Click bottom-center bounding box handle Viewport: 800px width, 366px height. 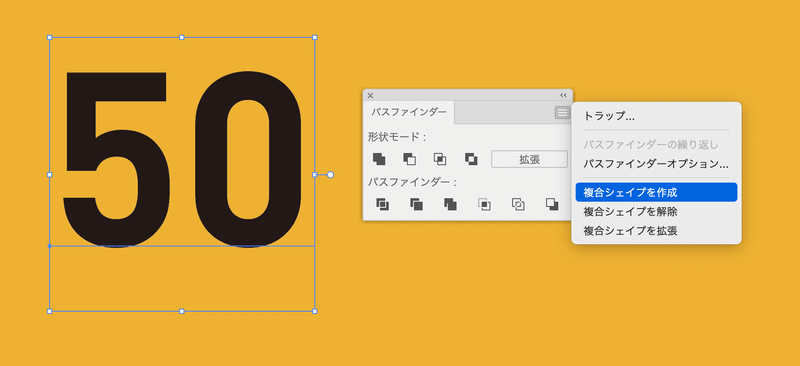[x=182, y=311]
